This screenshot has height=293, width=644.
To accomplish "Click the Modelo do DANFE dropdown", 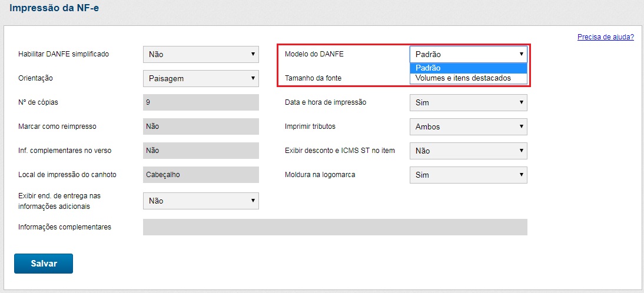I will 468,54.
